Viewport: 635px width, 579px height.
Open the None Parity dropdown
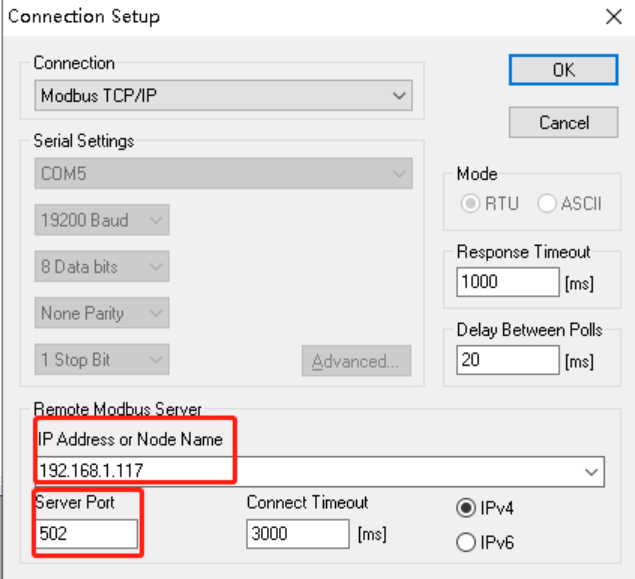[102, 313]
